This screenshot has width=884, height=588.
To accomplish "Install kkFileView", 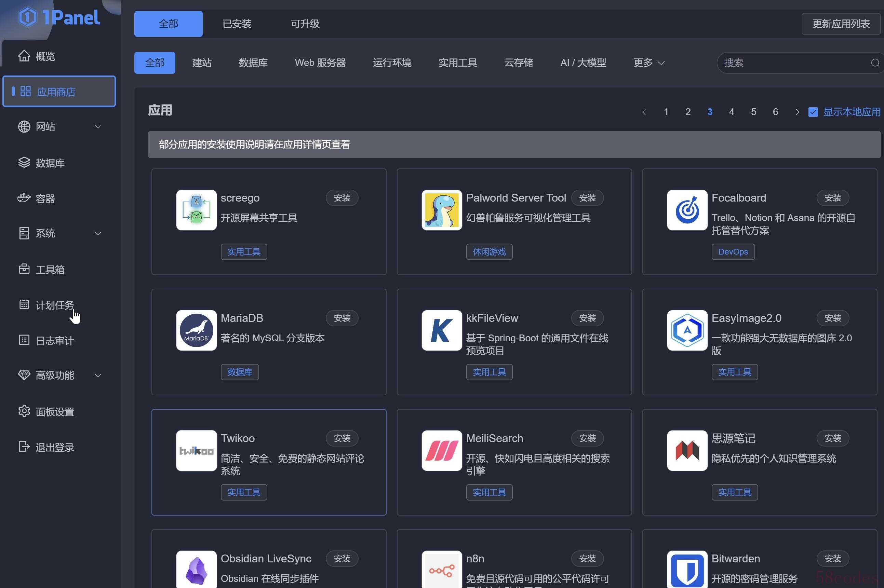I will tap(587, 318).
